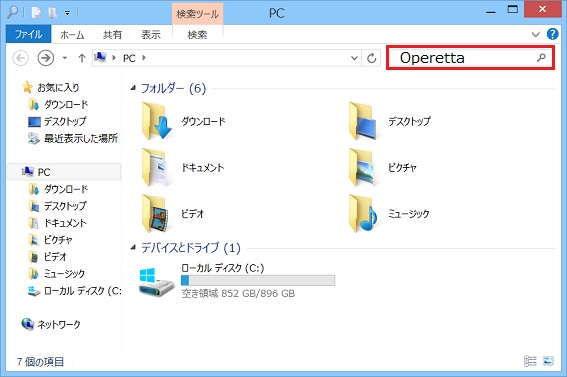The width and height of the screenshot is (567, 377).
Task: Switch to the 共有 ribbon tab
Action: tap(112, 35)
